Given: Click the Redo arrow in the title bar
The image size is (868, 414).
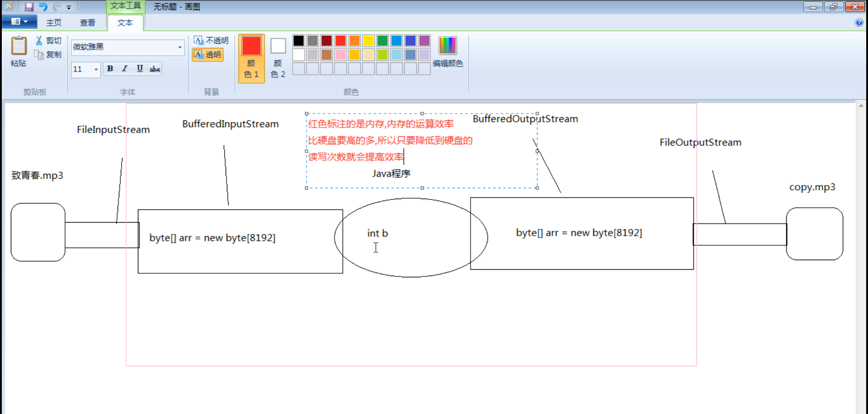Looking at the screenshot, I should pyautogui.click(x=57, y=7).
